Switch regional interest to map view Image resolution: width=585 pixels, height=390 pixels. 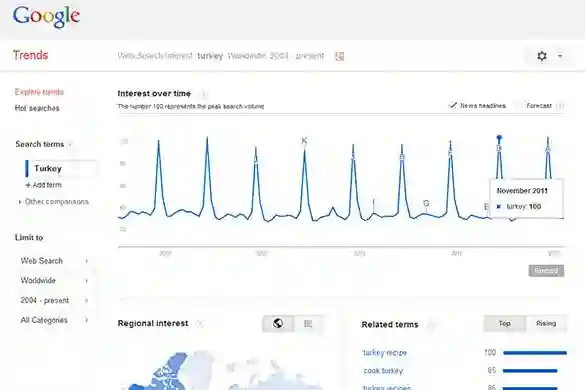pos(278,324)
